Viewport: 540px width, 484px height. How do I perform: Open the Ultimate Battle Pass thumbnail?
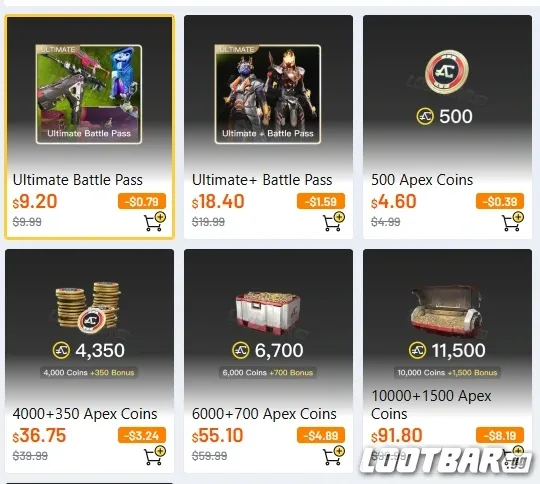89,94
